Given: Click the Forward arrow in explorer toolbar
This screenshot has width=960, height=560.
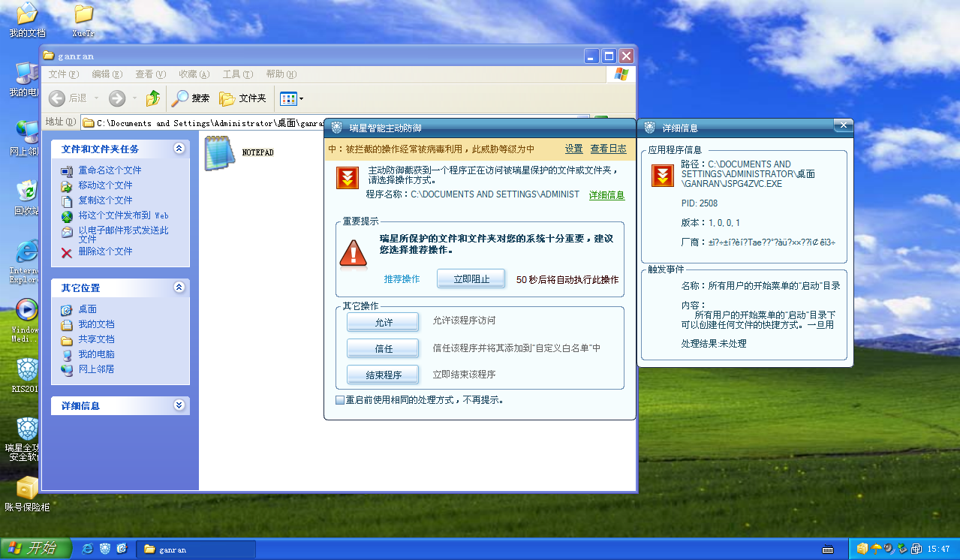Looking at the screenshot, I should click(x=117, y=98).
